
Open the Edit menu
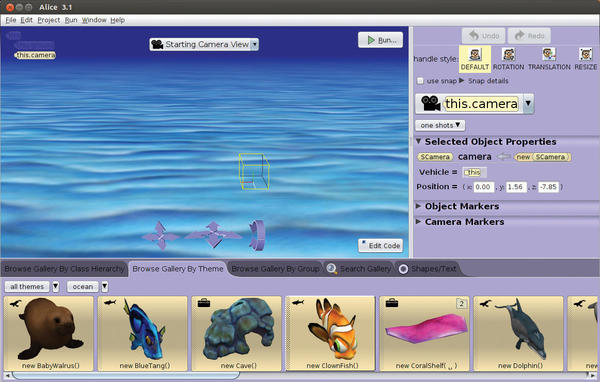tap(26, 20)
